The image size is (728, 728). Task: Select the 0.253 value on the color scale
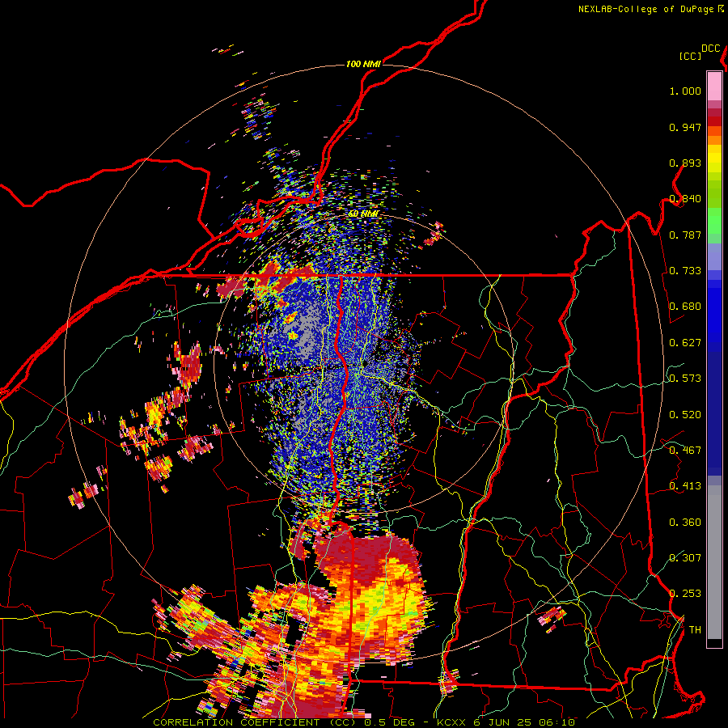pyautogui.click(x=685, y=594)
